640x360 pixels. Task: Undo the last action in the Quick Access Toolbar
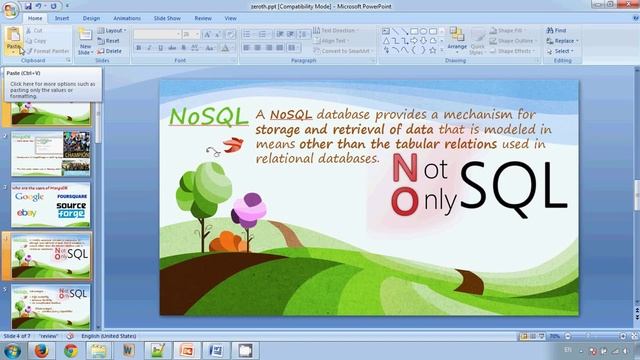click(38, 6)
